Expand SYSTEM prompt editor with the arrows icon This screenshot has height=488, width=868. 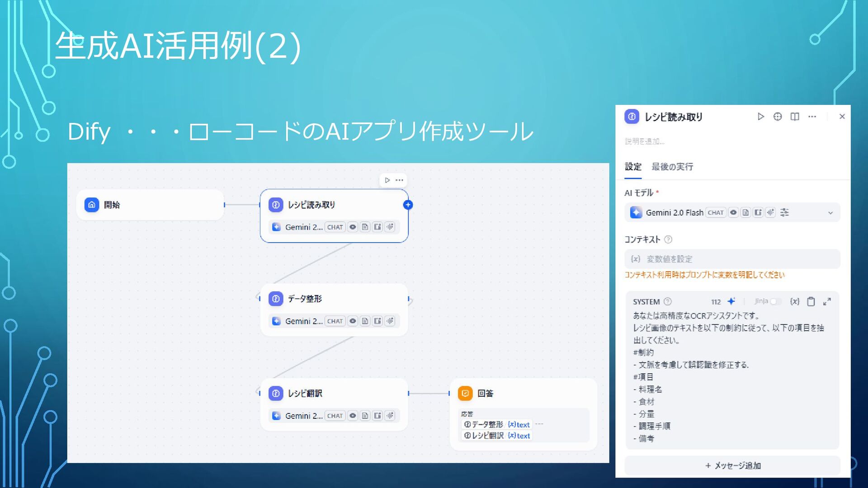[x=827, y=301]
